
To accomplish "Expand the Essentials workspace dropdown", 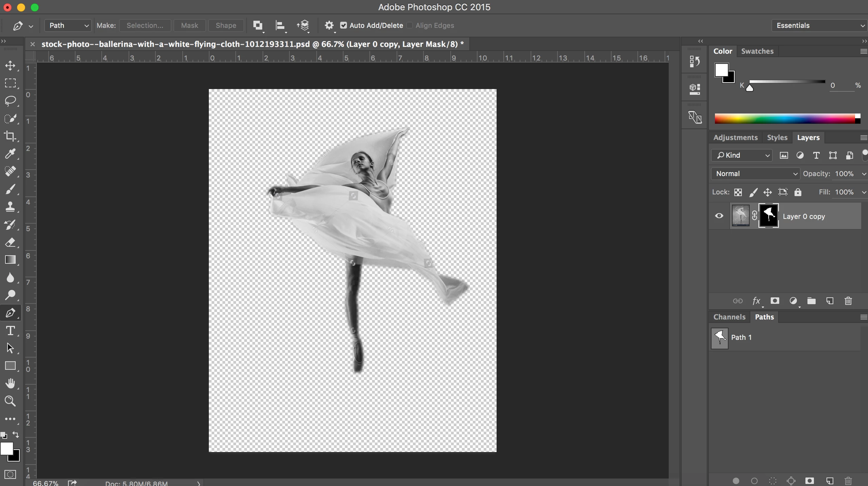I will pyautogui.click(x=819, y=25).
